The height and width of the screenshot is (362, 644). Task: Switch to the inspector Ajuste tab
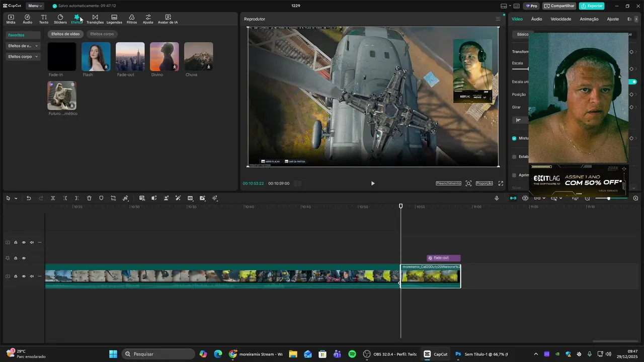[x=613, y=19]
